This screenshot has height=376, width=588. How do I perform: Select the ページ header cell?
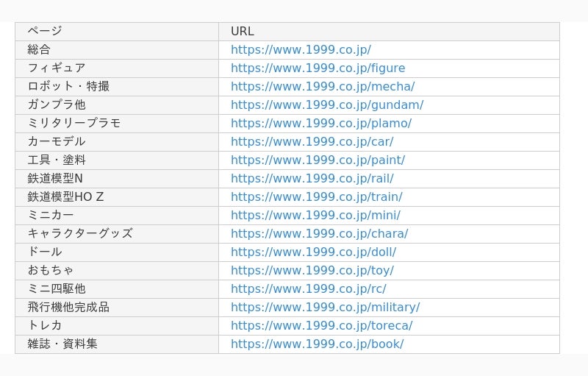[x=117, y=32]
